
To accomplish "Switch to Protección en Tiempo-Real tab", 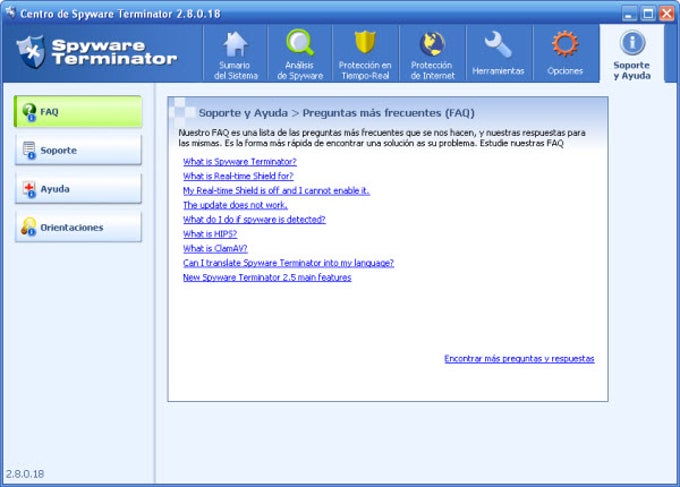I will pyautogui.click(x=365, y=53).
